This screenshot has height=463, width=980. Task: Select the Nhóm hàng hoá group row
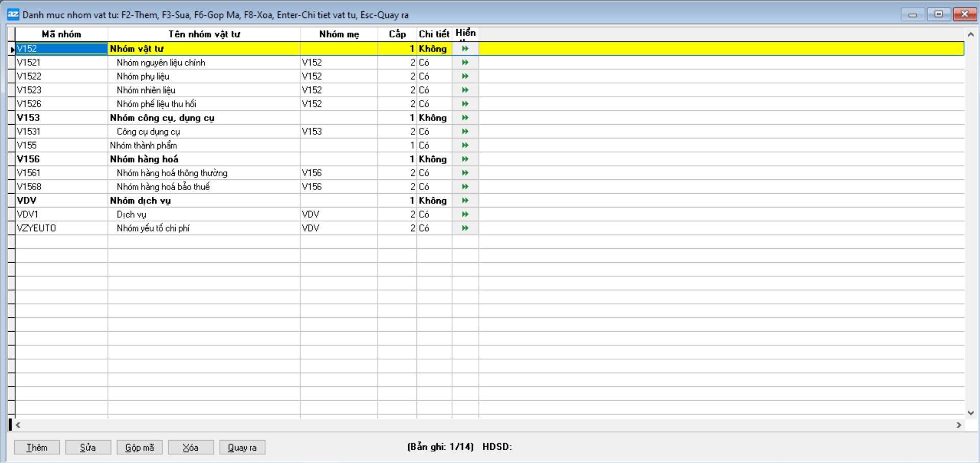point(144,159)
